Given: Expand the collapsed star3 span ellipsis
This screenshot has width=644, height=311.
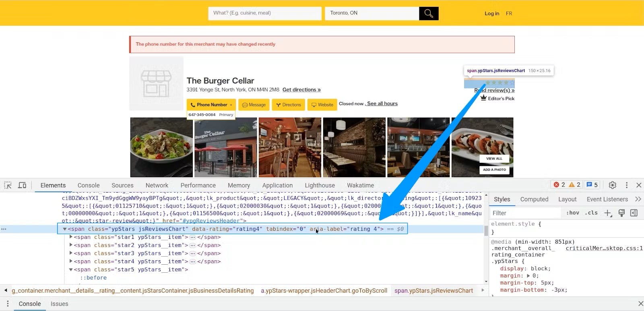Looking at the screenshot, I should 192,253.
